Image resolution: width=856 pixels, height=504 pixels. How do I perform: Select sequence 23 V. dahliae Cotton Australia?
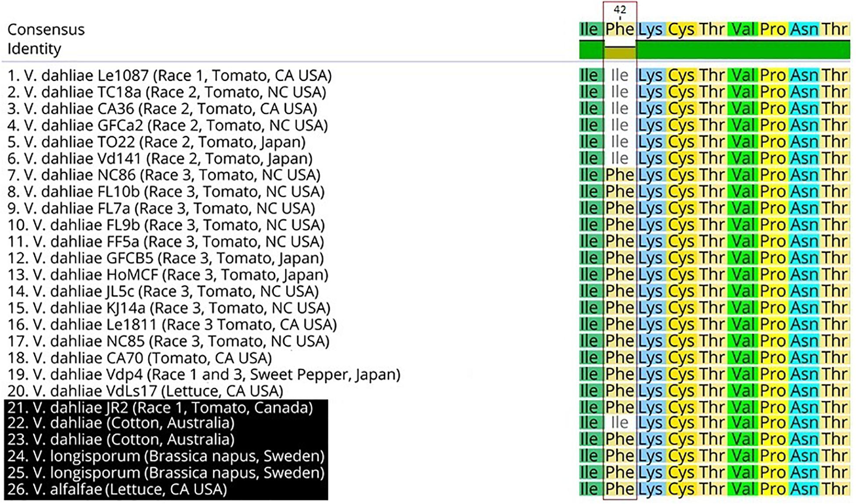121,440
